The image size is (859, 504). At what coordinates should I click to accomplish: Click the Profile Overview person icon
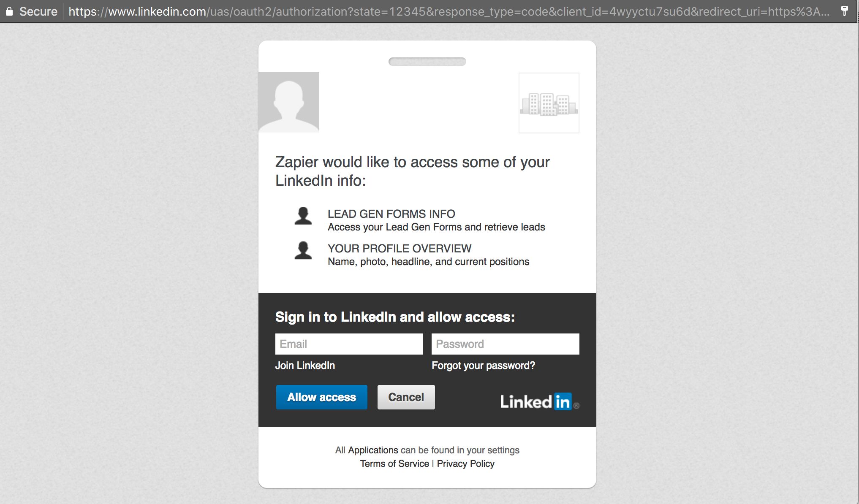[303, 250]
